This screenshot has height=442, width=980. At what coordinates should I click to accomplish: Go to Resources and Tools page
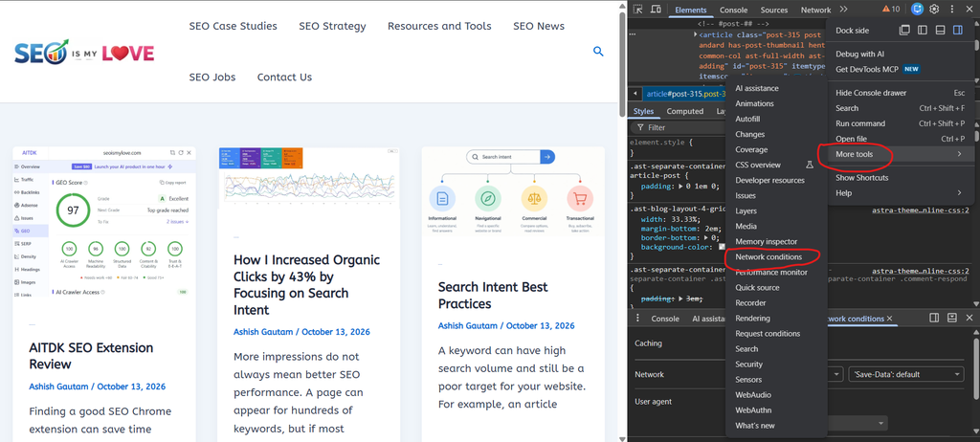[439, 26]
